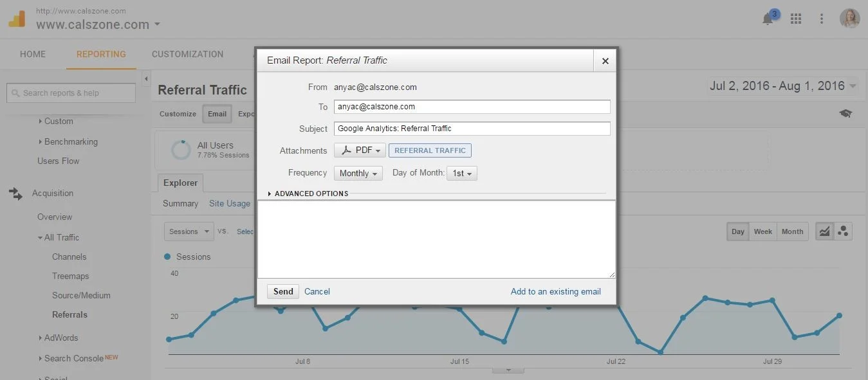Go to the HOME tab
This screenshot has width=868, height=380.
33,54
